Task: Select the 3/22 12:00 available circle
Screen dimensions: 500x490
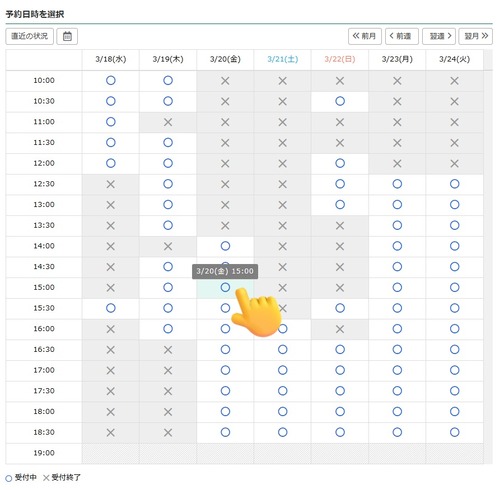Action: pos(340,163)
